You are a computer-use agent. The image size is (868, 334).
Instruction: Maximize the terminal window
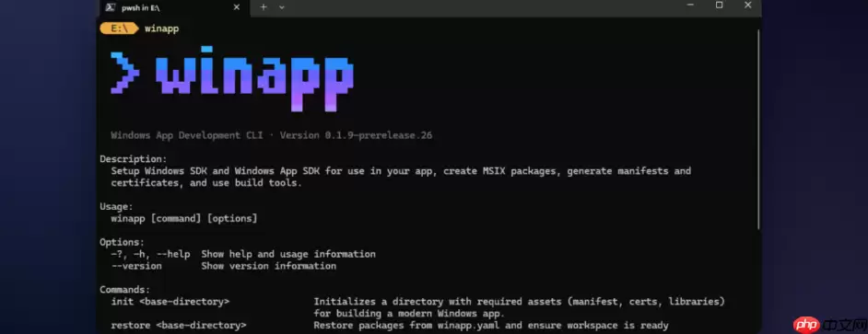tap(719, 5)
